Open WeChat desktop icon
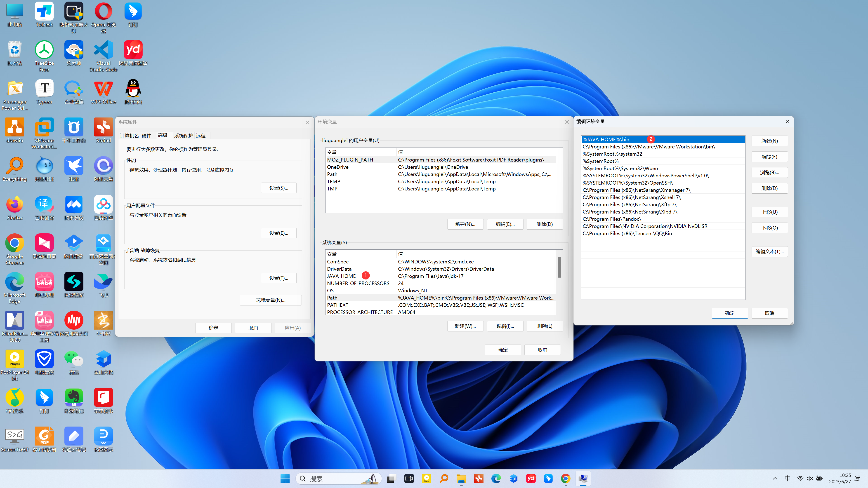Viewport: 868px width, 488px height. coord(74,363)
